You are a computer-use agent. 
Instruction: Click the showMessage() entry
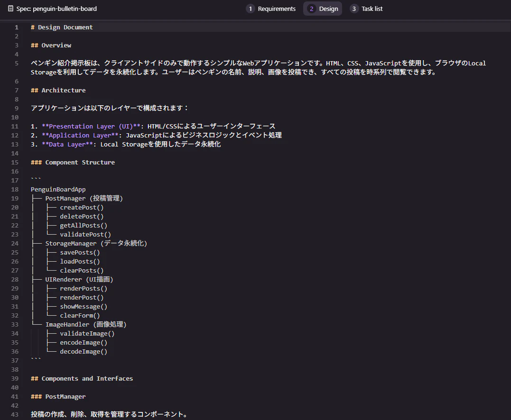pos(84,306)
